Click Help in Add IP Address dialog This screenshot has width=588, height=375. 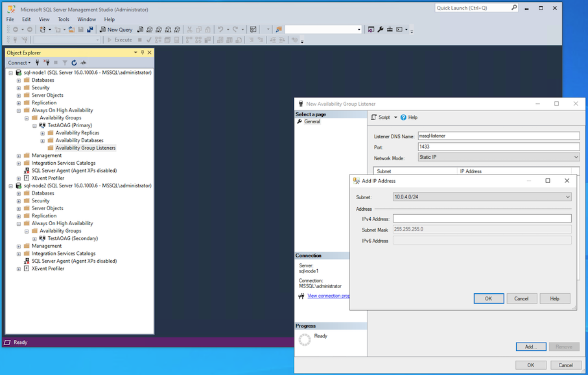(555, 299)
